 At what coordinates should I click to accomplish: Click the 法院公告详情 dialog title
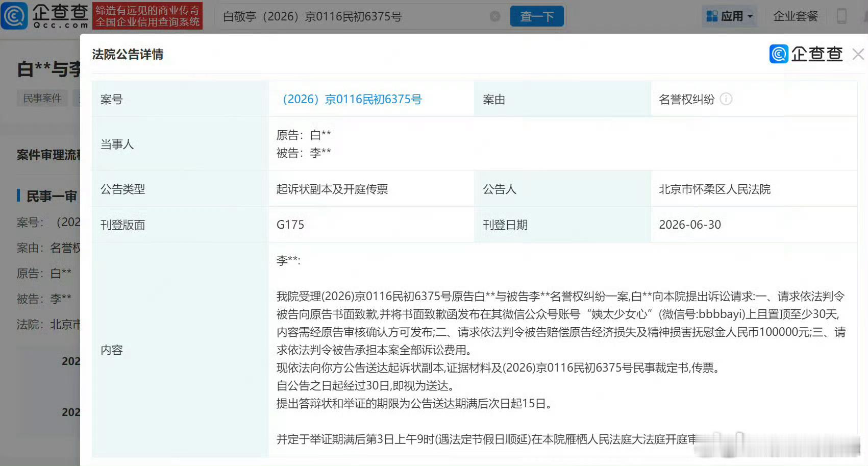[x=128, y=54]
